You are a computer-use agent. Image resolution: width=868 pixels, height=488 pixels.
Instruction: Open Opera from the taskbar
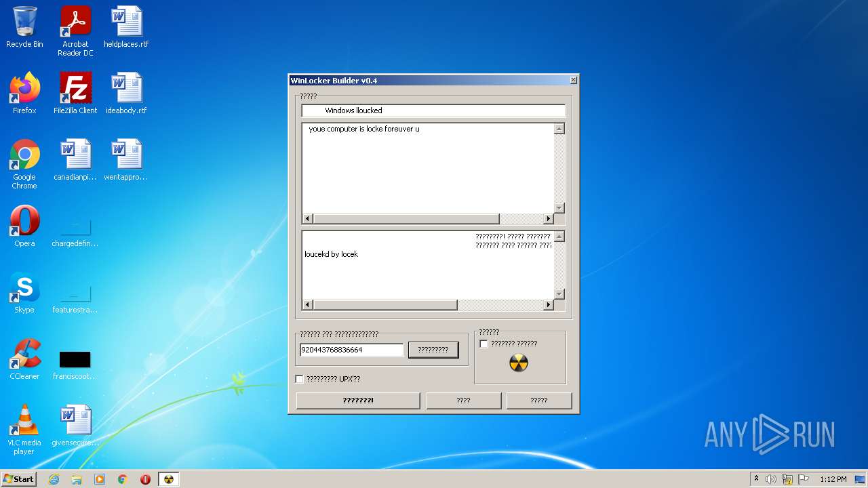[146, 479]
